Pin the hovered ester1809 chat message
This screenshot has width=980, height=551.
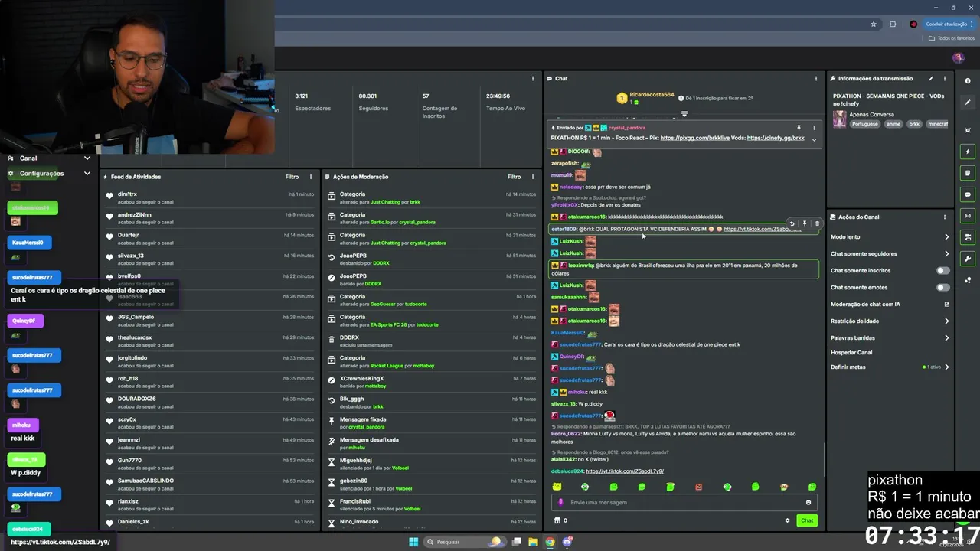(805, 223)
